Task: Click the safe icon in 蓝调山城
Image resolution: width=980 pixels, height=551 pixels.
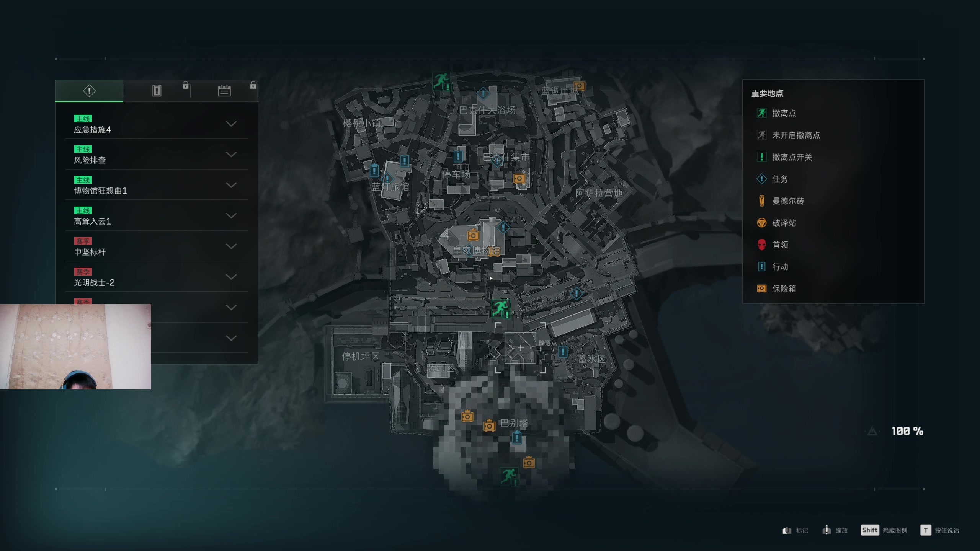Action: (x=579, y=86)
